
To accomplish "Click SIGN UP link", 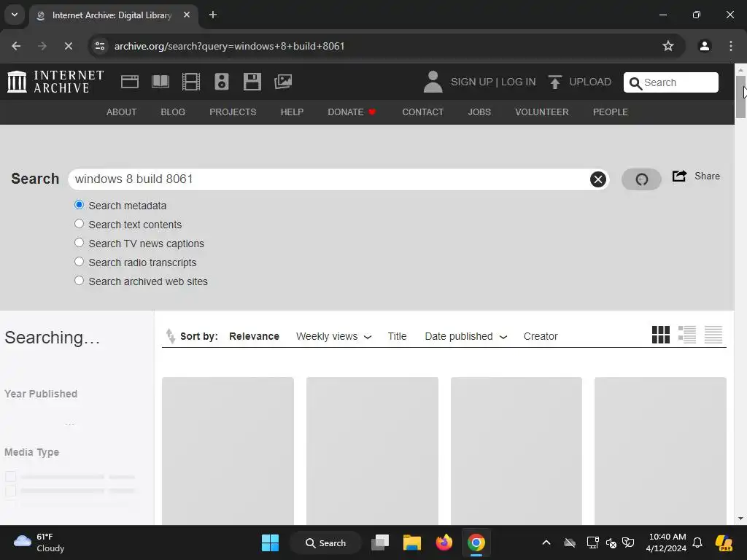I will tap(472, 82).
